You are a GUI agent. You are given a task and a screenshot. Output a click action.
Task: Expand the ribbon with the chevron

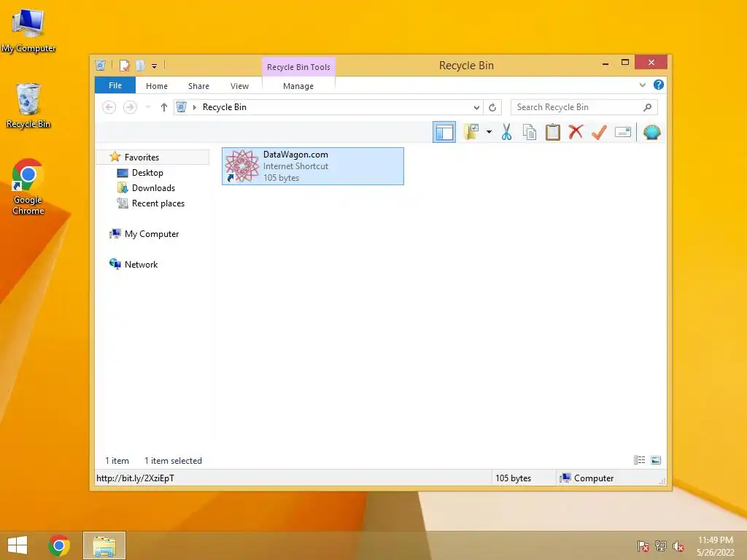[642, 85]
